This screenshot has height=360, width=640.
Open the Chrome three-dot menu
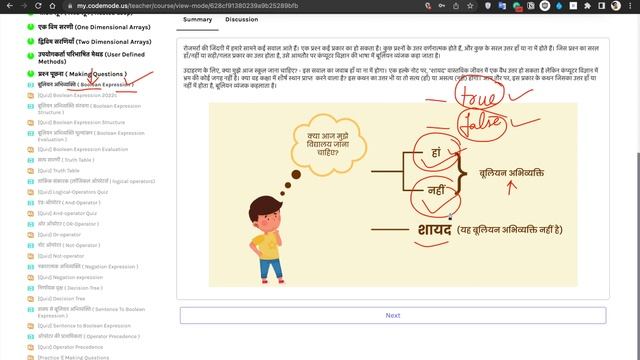click(630, 6)
